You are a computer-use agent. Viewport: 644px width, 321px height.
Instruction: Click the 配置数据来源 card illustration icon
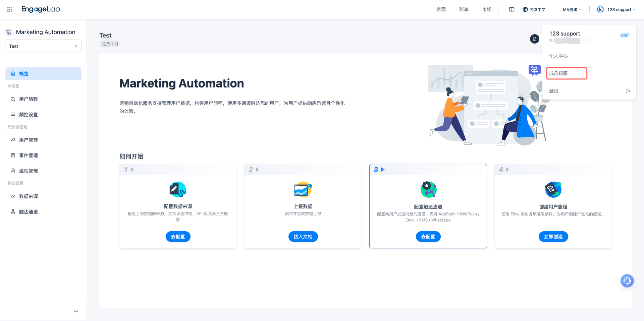[x=178, y=190]
